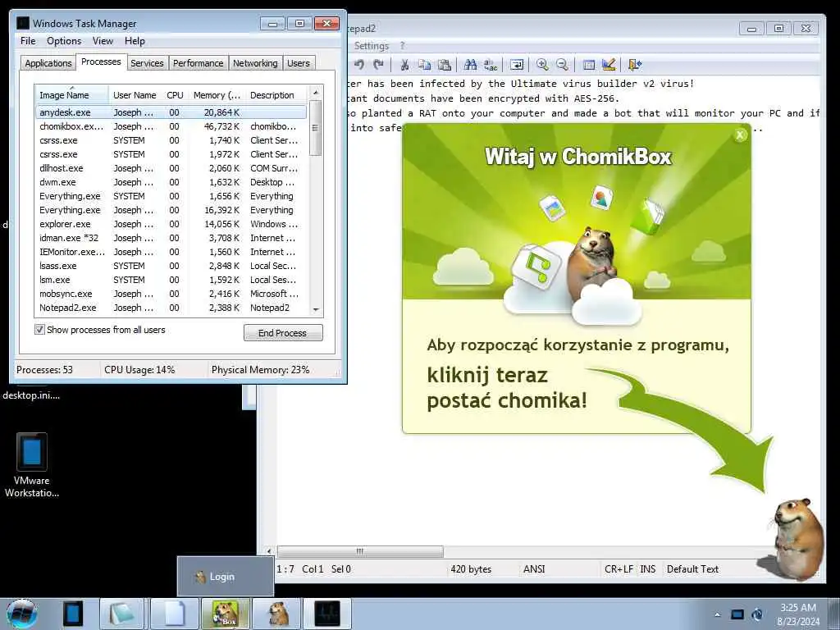Open Task Manager Help menu
This screenshot has width=840, height=630.
[135, 41]
